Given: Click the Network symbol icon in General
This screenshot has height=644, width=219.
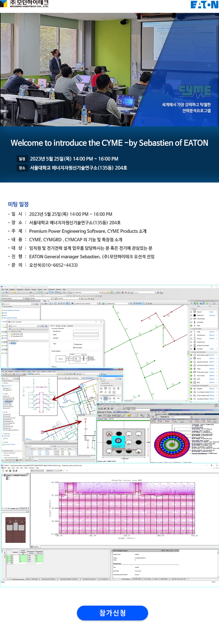Looking at the screenshot, I should [x=195, y=312].
